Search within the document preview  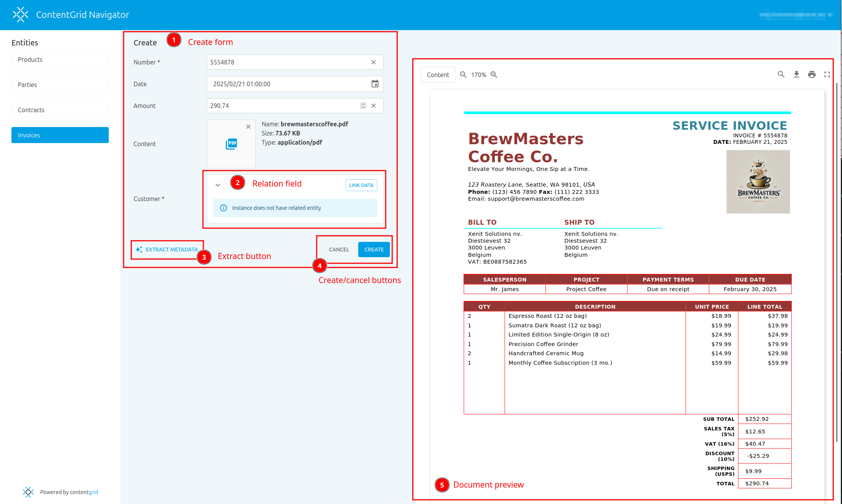click(x=781, y=74)
